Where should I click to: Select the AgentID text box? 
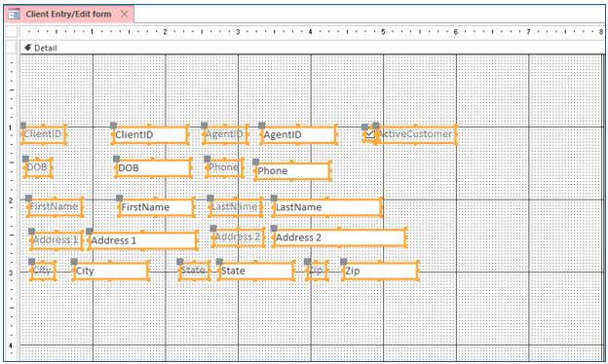(298, 134)
